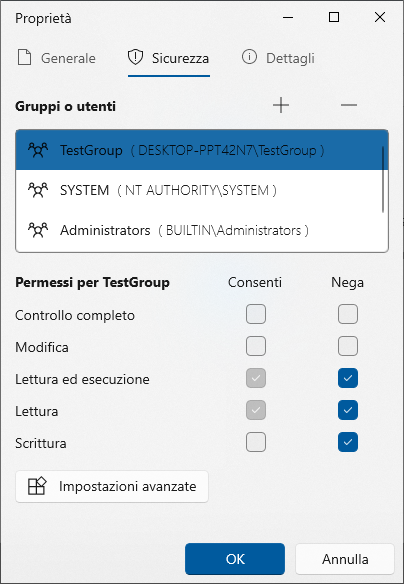Image resolution: width=404 pixels, height=584 pixels.
Task: Click the minus icon to remove selected group
Action: coord(349,105)
